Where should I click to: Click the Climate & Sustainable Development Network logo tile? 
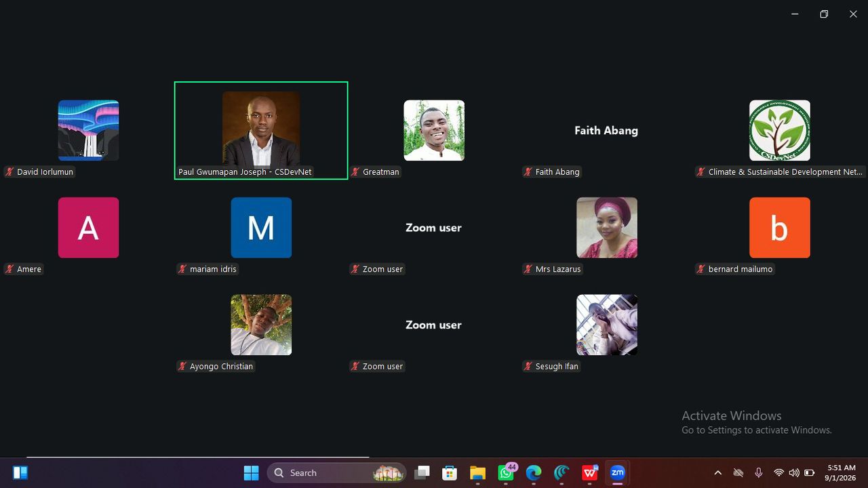click(780, 131)
